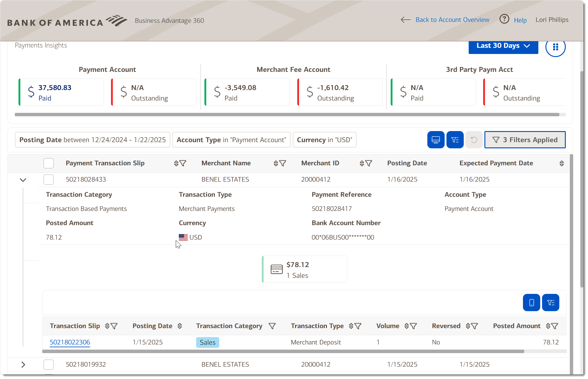This screenshot has height=379, width=588.
Task: Sort the sub-table Posting Date column
Action: coord(179,326)
